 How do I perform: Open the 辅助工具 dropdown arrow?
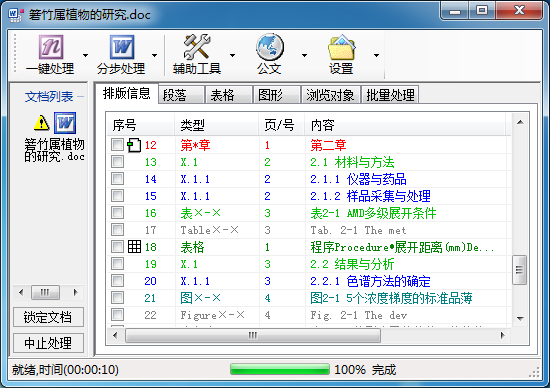tap(232, 55)
